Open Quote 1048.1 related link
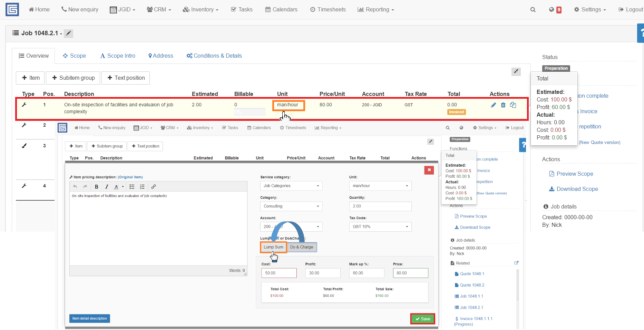The width and height of the screenshot is (644, 330). click(469, 274)
